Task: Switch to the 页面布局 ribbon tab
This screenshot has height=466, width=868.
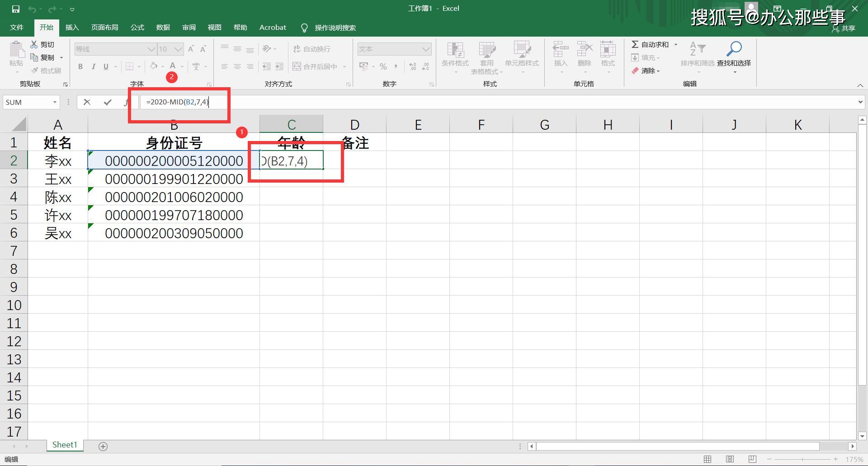Action: click(x=104, y=28)
